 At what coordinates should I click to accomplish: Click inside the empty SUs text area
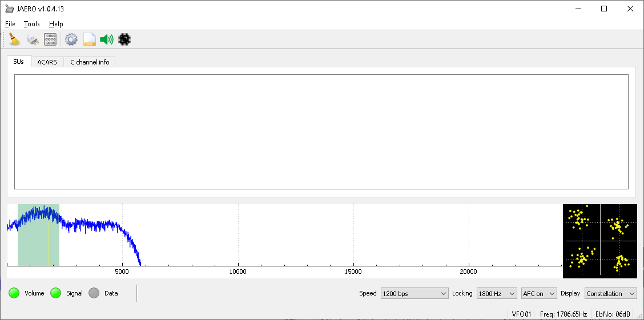click(321, 132)
